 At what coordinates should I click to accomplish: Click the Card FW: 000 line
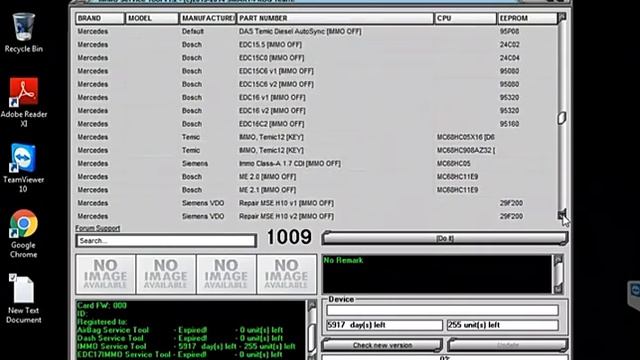point(102,305)
